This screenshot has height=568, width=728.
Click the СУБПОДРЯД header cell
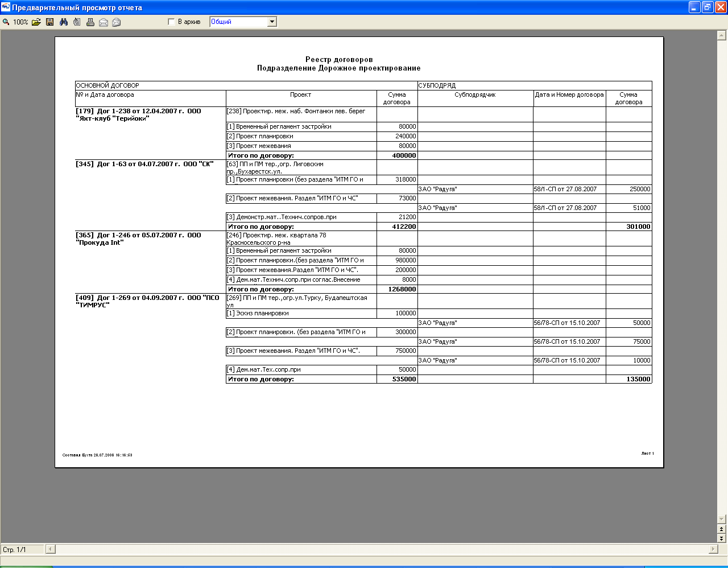coord(535,86)
